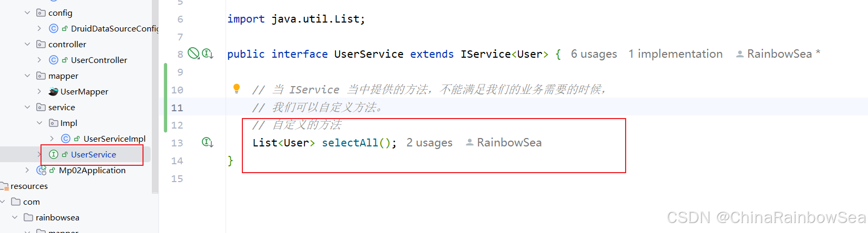This screenshot has width=868, height=233.
Task: Click the implementation gutter icon on line 8
Action: [x=208, y=54]
